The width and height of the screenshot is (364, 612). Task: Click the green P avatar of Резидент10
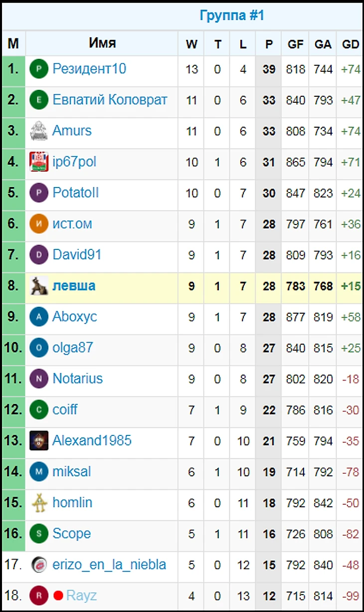pos(39,69)
